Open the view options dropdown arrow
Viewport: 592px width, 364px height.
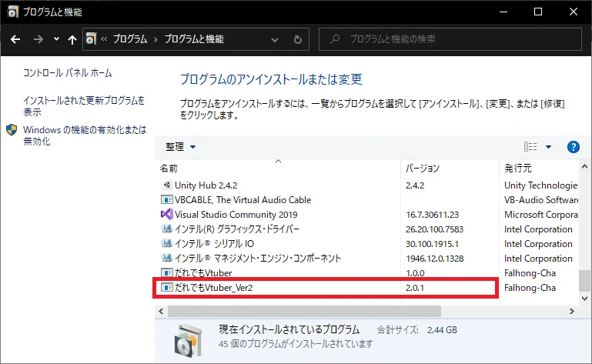[548, 147]
